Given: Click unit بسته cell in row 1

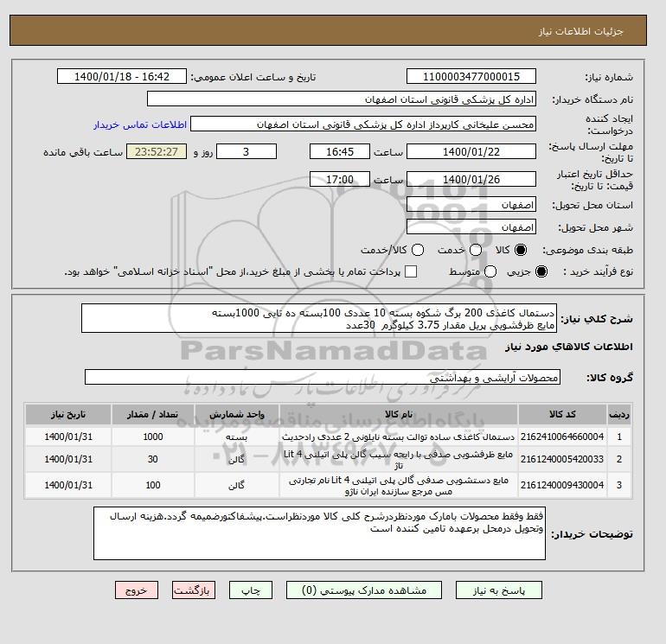Looking at the screenshot, I should 237,437.
